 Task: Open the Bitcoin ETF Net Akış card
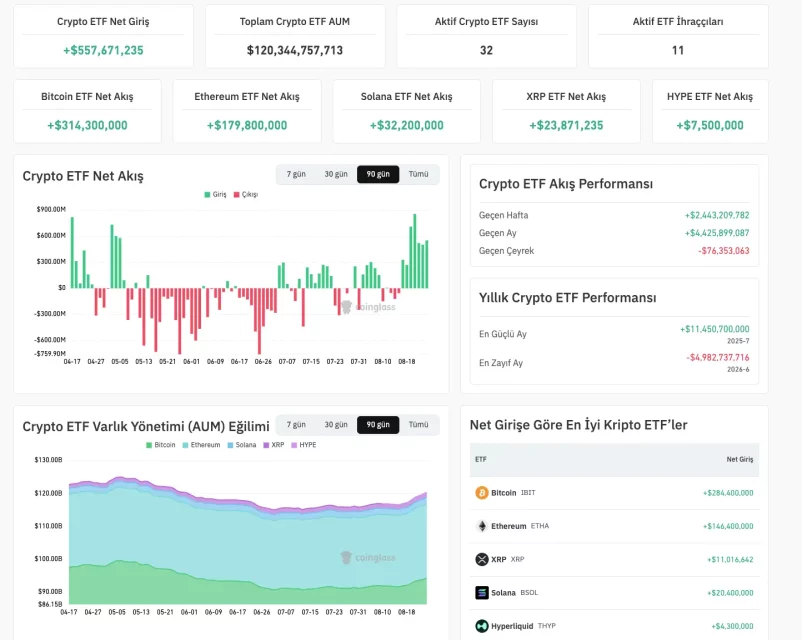(x=87, y=111)
